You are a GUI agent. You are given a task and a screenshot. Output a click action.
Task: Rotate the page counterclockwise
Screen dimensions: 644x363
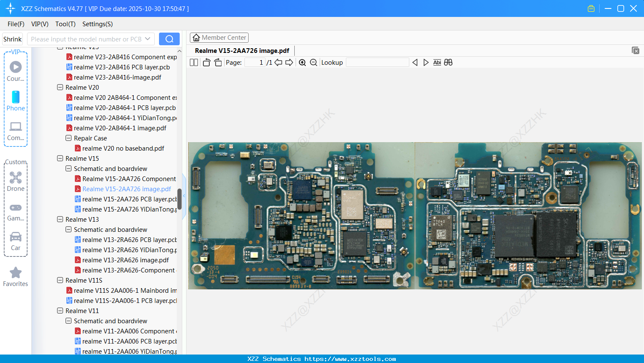pyautogui.click(x=206, y=63)
